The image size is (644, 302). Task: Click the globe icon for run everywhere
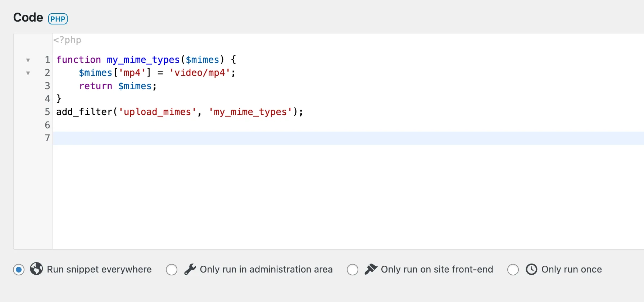tap(36, 269)
